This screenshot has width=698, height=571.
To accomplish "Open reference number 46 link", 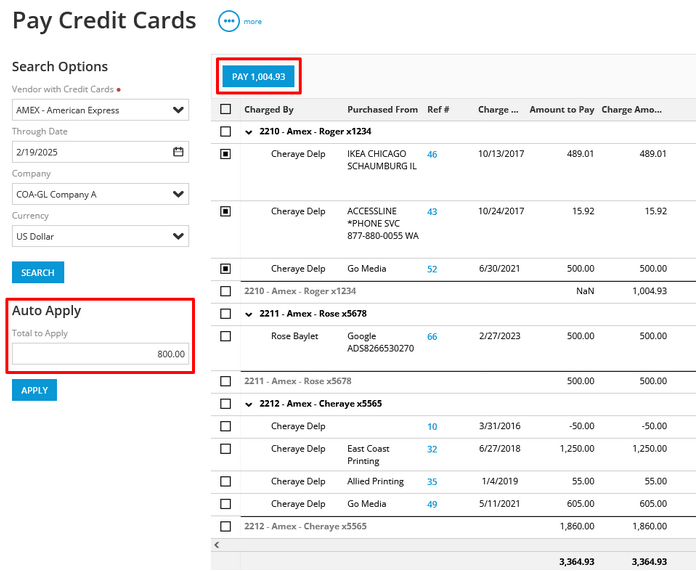I will click(432, 154).
